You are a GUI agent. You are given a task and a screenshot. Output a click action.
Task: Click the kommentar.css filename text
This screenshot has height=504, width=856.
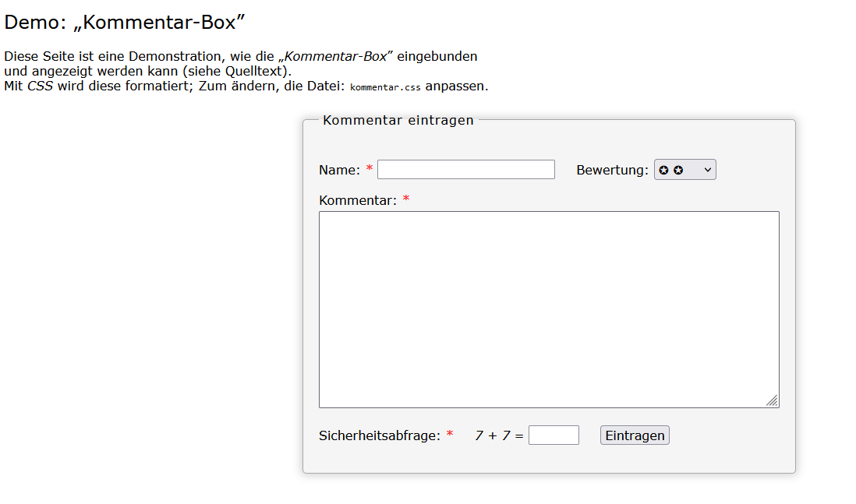pos(385,87)
